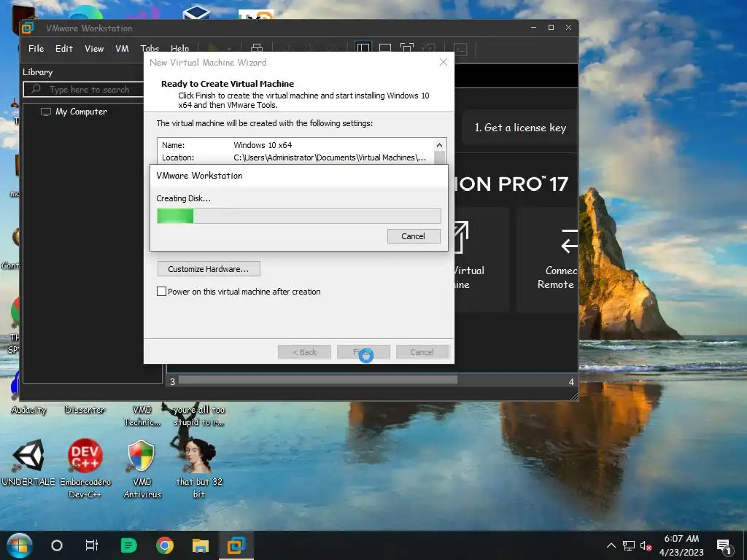
Task: Select My Computer in Library tree
Action: [74, 112]
